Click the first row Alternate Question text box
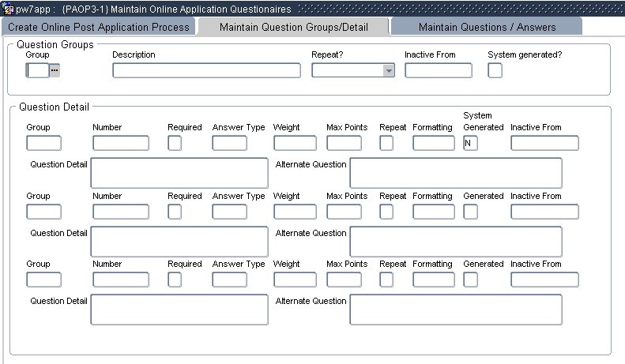Image resolution: width=625 pixels, height=364 pixels. pyautogui.click(x=455, y=173)
